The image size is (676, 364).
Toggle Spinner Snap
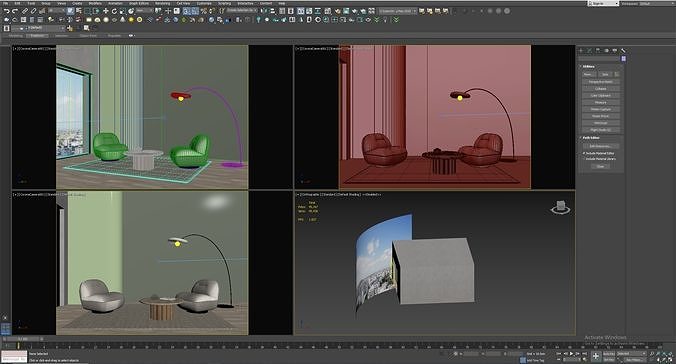[212, 11]
